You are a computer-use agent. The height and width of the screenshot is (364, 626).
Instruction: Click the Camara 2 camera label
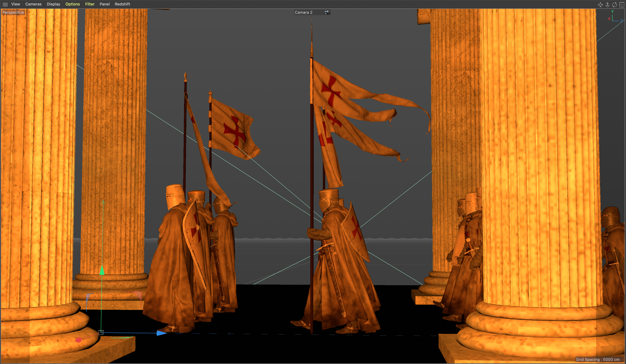[x=303, y=13]
